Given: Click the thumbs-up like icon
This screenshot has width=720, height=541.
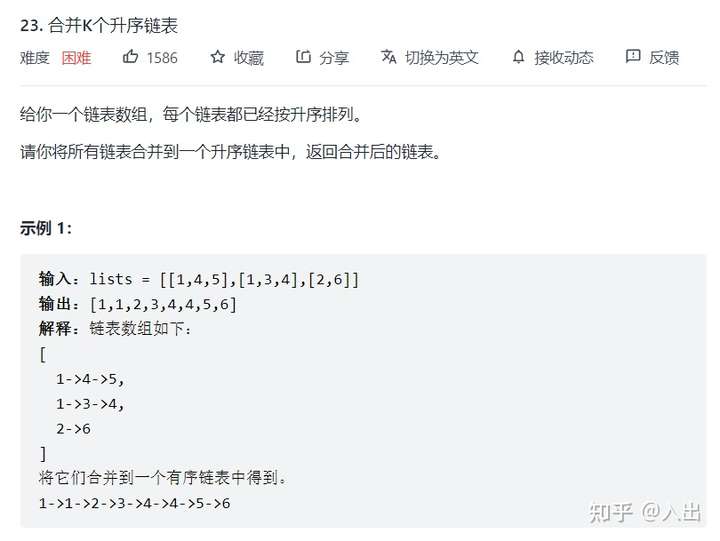Looking at the screenshot, I should (130, 57).
